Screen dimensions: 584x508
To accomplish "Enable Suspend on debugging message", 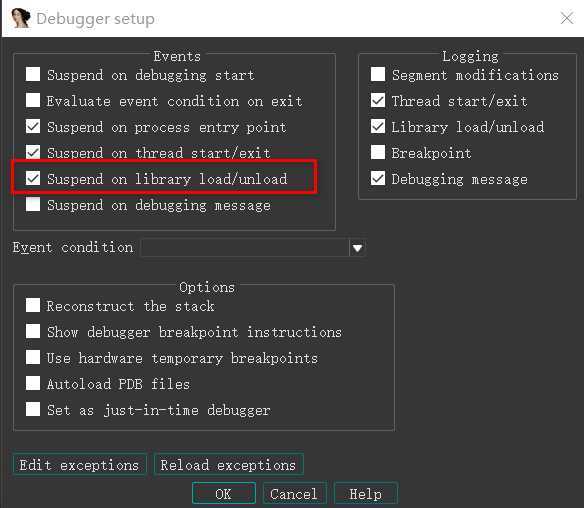I will point(33,204).
